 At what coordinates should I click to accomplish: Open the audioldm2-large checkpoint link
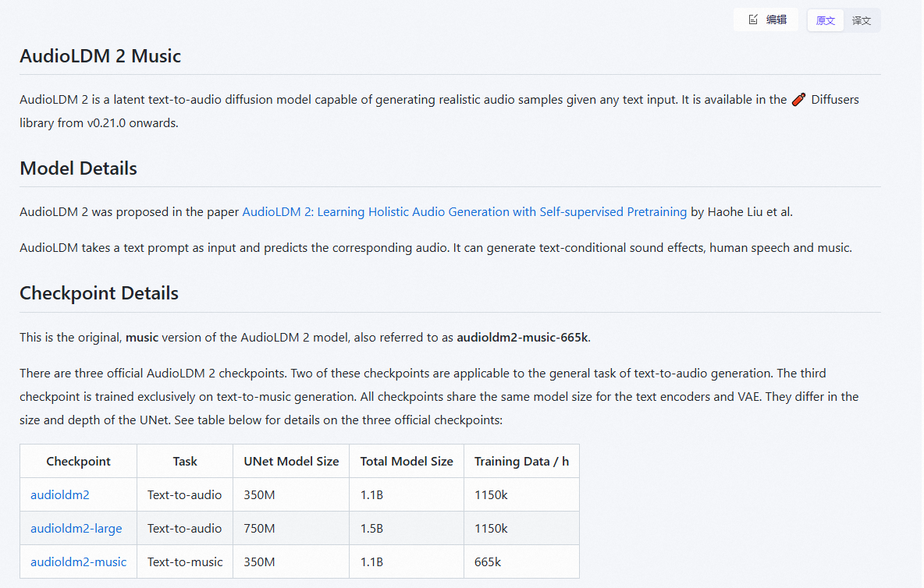pyautogui.click(x=76, y=529)
